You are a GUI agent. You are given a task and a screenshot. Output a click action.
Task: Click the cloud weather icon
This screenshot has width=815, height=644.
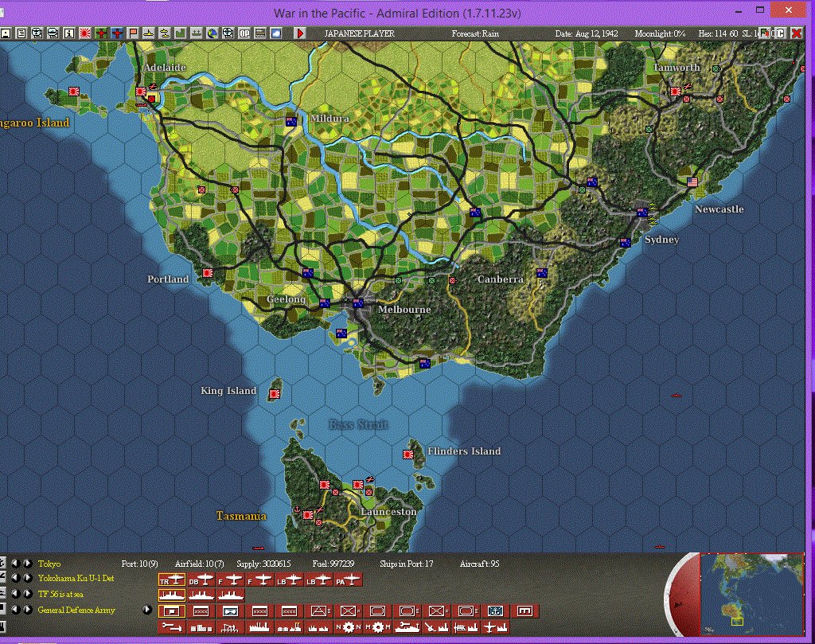point(276,33)
